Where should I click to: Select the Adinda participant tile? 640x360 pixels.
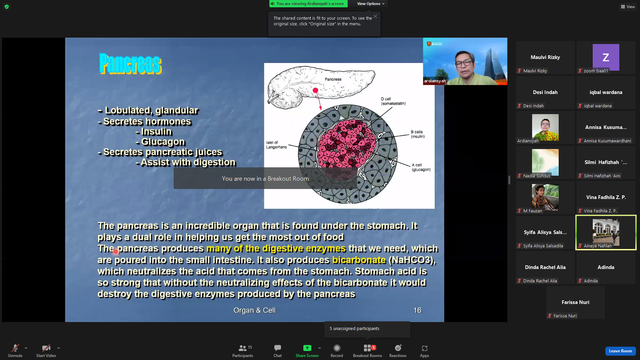[606, 268]
